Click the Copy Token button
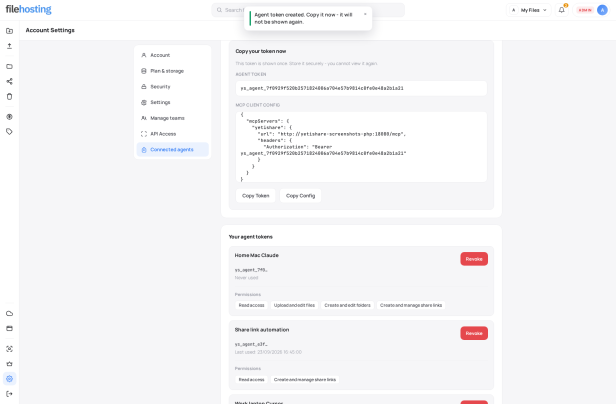 click(255, 196)
